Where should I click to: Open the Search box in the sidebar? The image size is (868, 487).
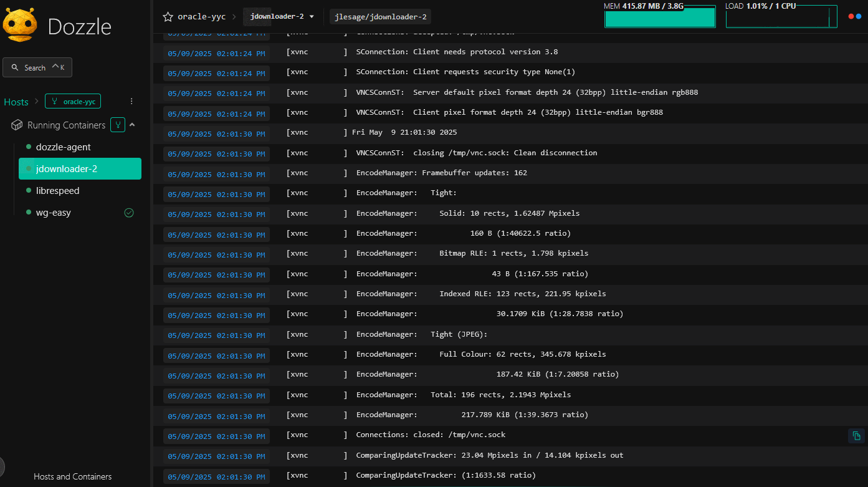[37, 67]
